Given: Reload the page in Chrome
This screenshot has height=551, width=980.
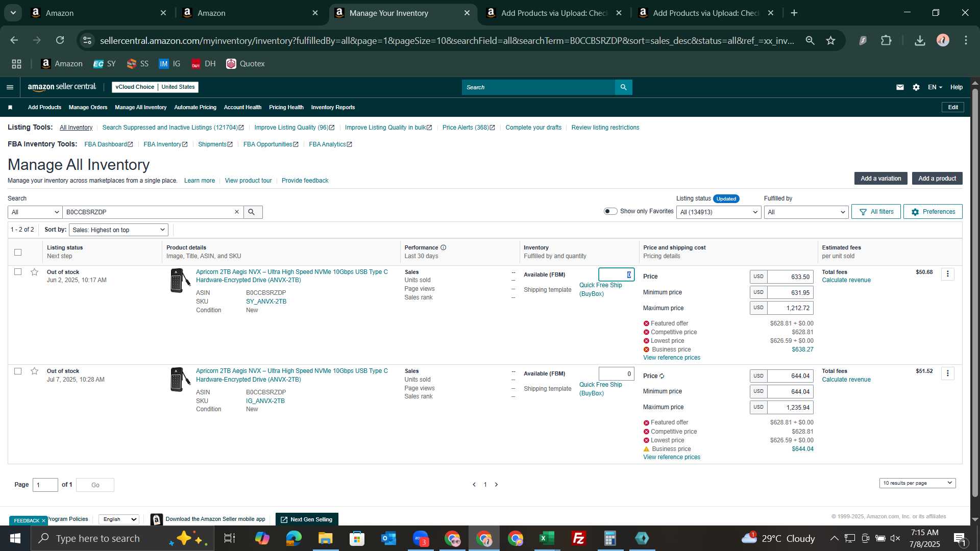Looking at the screenshot, I should (x=60, y=40).
